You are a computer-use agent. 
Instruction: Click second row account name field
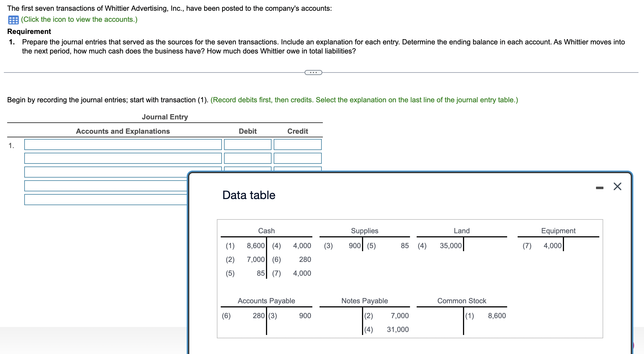tap(123, 158)
